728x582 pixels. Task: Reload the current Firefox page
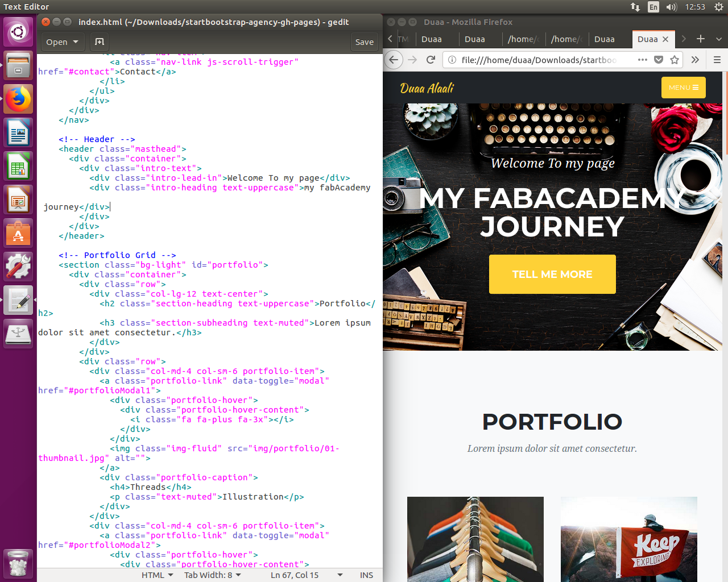tap(431, 60)
